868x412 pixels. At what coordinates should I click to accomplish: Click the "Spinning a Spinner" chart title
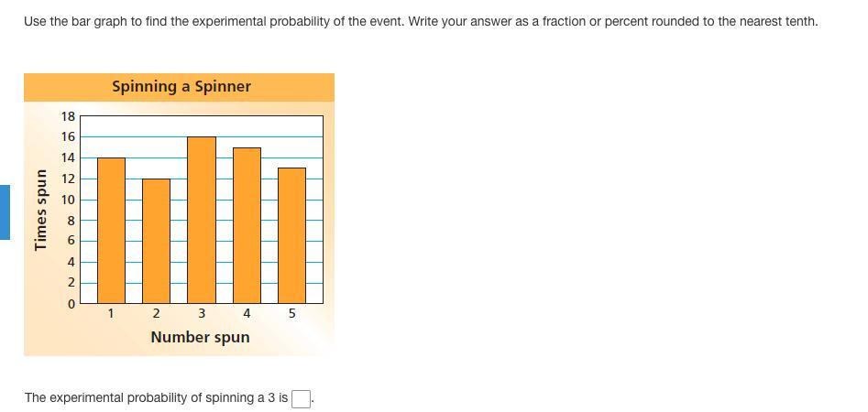tap(181, 87)
